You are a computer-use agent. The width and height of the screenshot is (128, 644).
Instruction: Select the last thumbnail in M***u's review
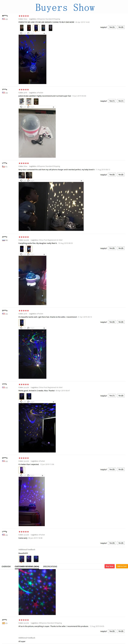(x=50, y=28)
